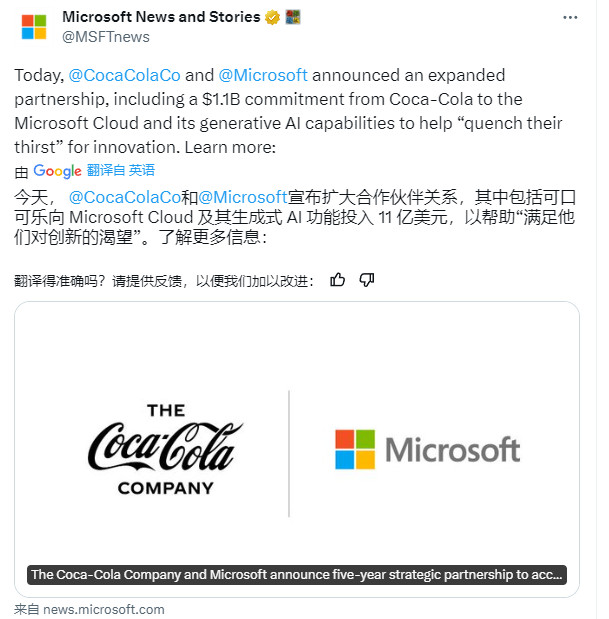The width and height of the screenshot is (609, 619).
Task: Open @CocaColaCo mention in the Chinese translation
Action: coord(124,198)
